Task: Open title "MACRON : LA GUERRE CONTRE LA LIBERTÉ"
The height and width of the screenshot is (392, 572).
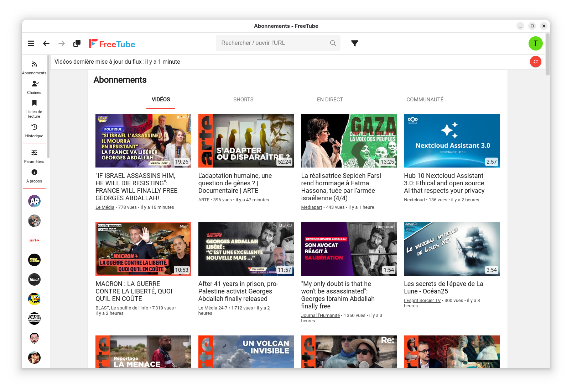Action: tap(134, 291)
